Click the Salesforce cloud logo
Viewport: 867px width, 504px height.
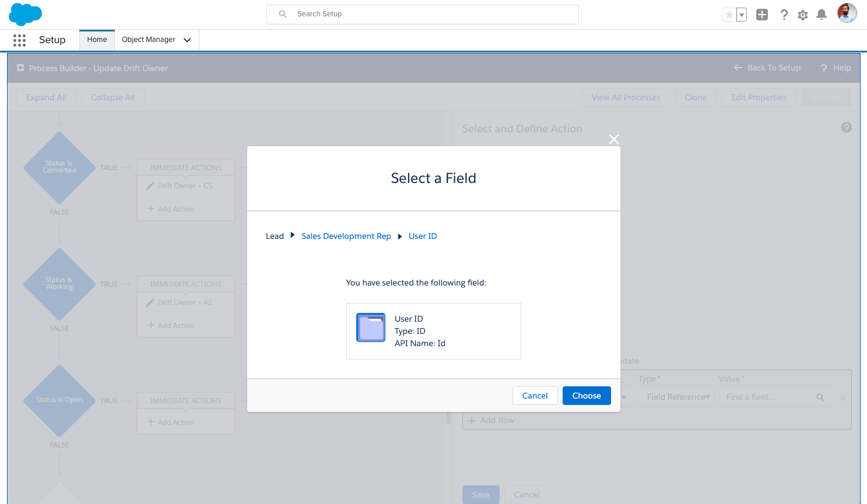[x=25, y=14]
